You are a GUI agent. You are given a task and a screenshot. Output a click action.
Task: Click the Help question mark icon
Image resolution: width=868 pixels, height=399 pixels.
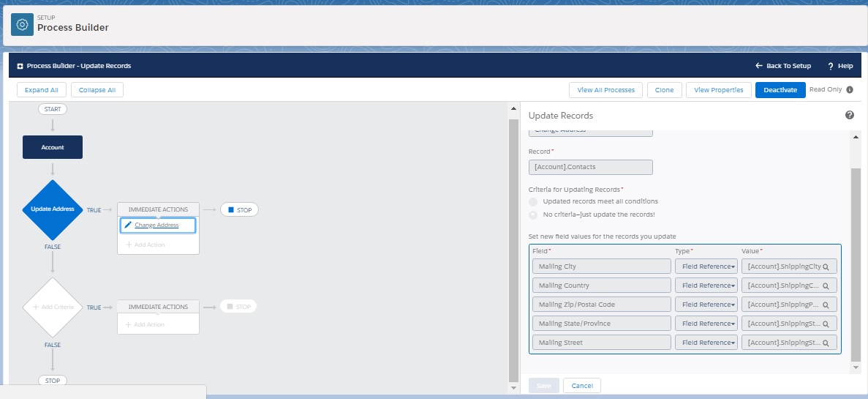[x=831, y=66]
